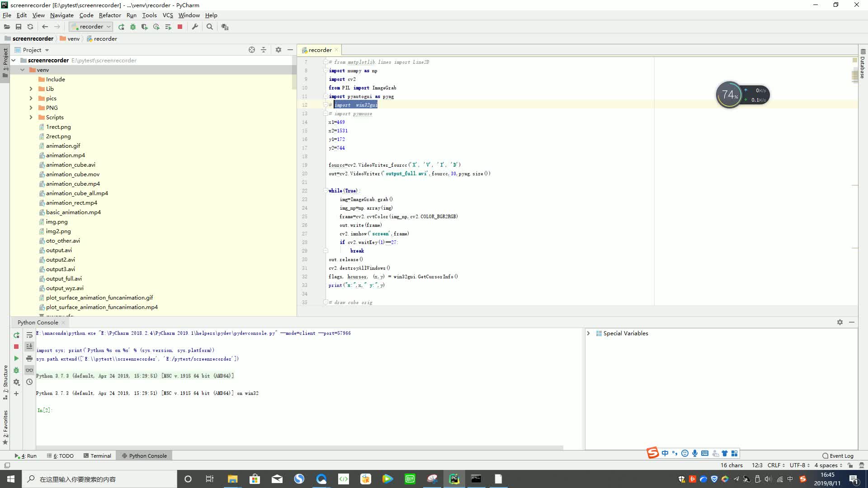Expand Special Variables node

pos(588,333)
